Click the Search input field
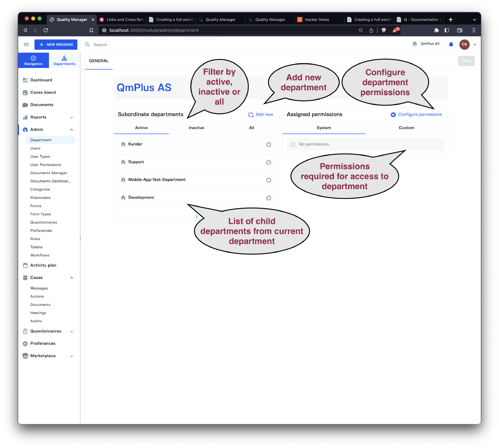Screen dimensions: 499x448 153,45
